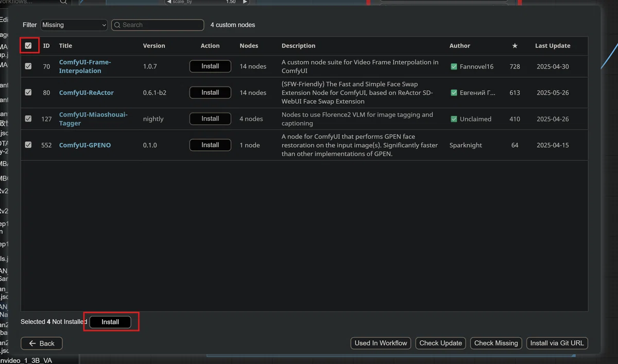Click the verified badge next to Unclaimed
This screenshot has height=364, width=618.
click(454, 119)
